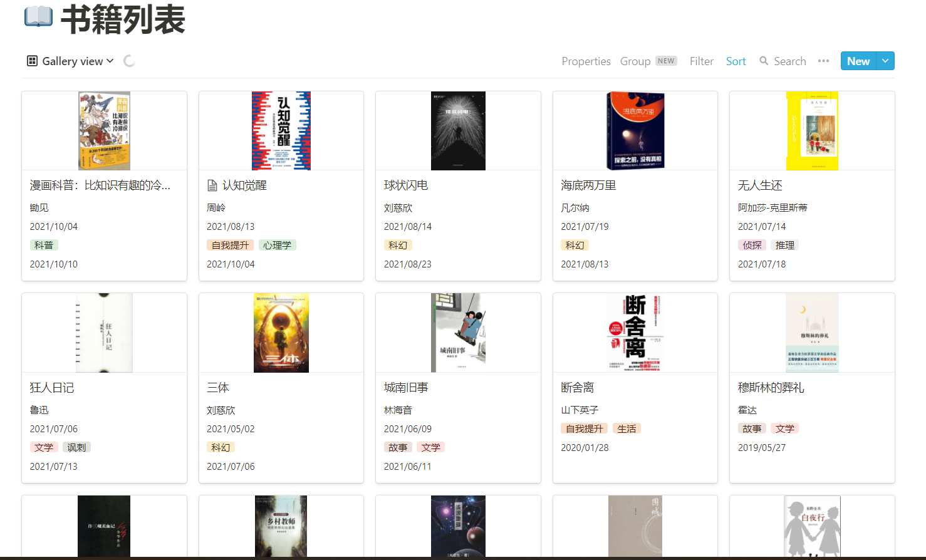Click author 凡尔纳

pyautogui.click(x=575, y=207)
